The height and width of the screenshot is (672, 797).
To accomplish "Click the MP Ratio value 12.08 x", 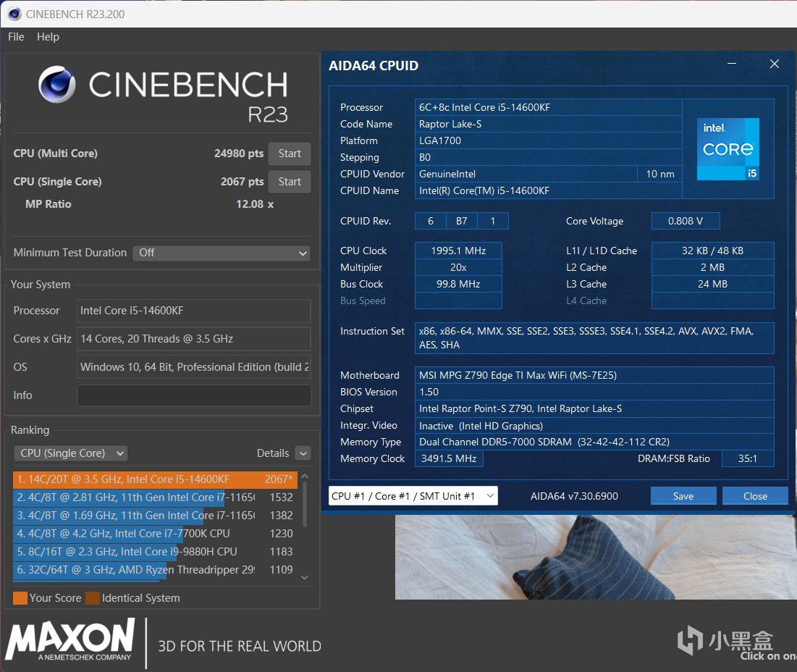I will pyautogui.click(x=255, y=203).
